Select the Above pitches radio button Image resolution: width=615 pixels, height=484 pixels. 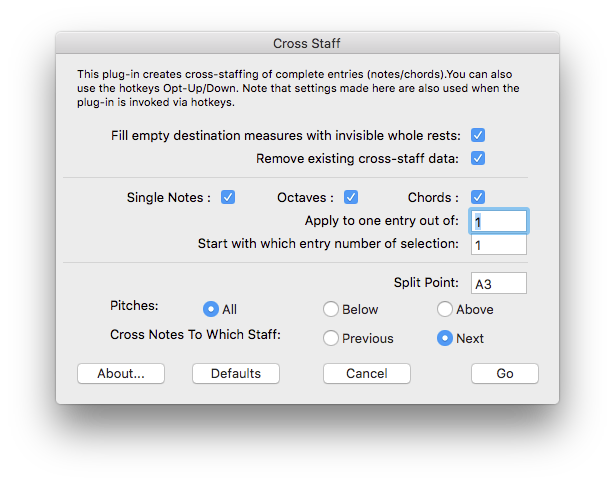click(x=445, y=309)
